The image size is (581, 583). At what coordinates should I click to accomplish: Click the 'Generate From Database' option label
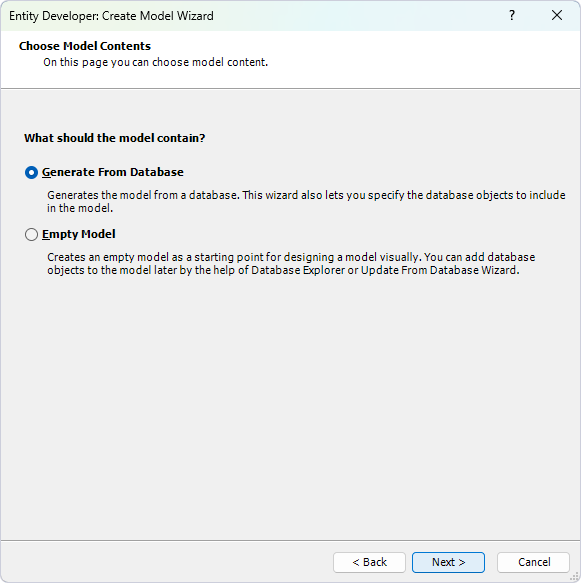click(113, 172)
